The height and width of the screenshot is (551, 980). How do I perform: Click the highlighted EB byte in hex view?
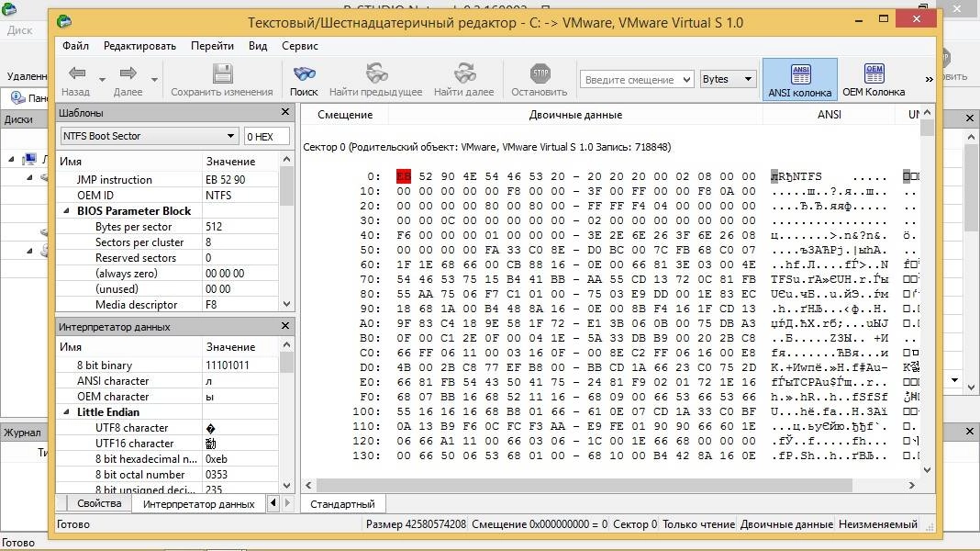[404, 176]
